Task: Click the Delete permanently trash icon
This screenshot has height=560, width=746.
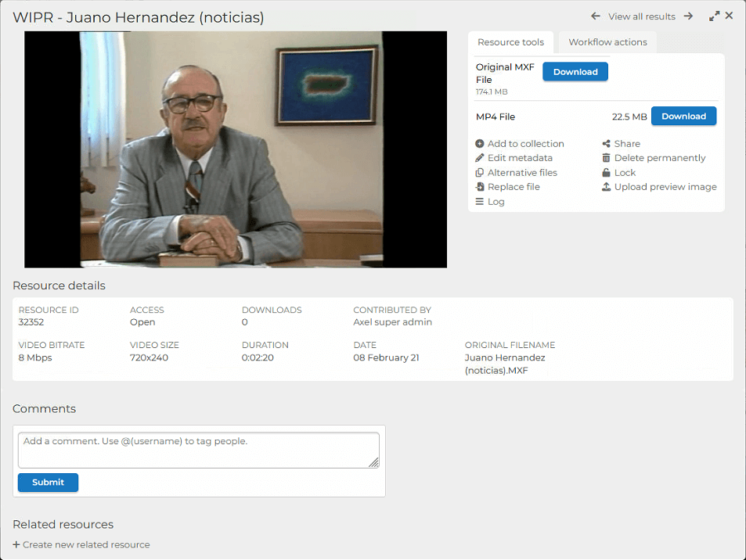Action: [606, 158]
